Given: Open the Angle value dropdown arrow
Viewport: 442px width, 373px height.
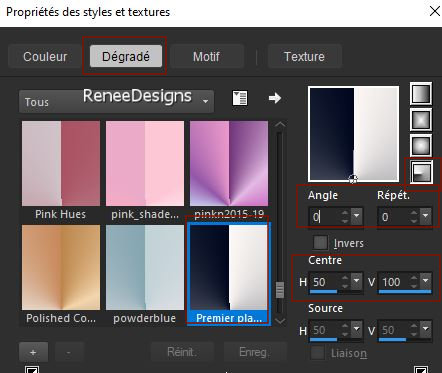Looking at the screenshot, I should (x=356, y=216).
